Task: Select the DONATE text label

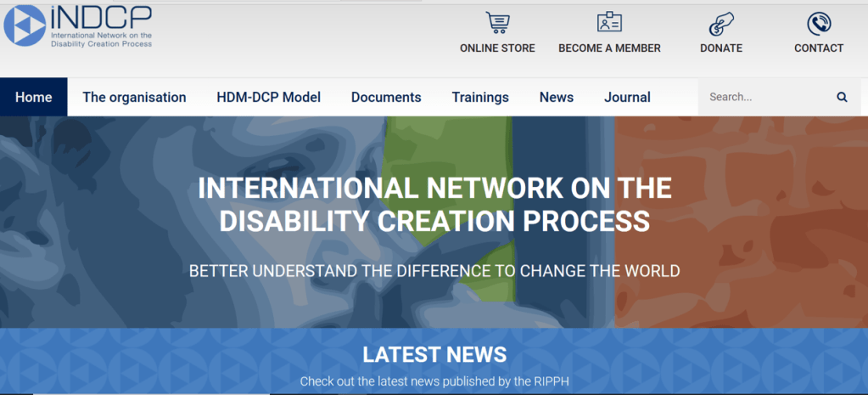Action: (721, 48)
